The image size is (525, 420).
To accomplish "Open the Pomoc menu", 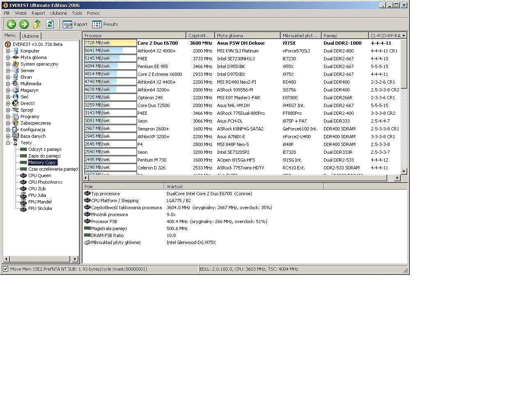I will click(94, 13).
